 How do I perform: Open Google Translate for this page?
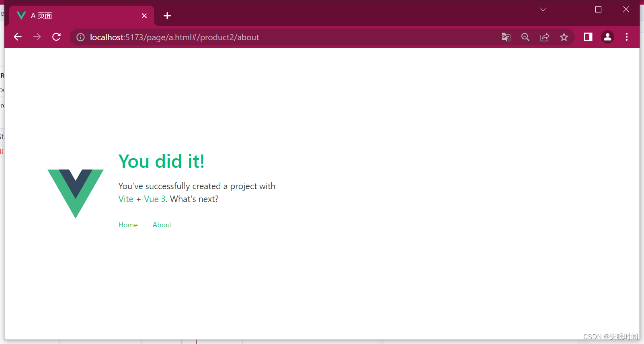tap(506, 37)
